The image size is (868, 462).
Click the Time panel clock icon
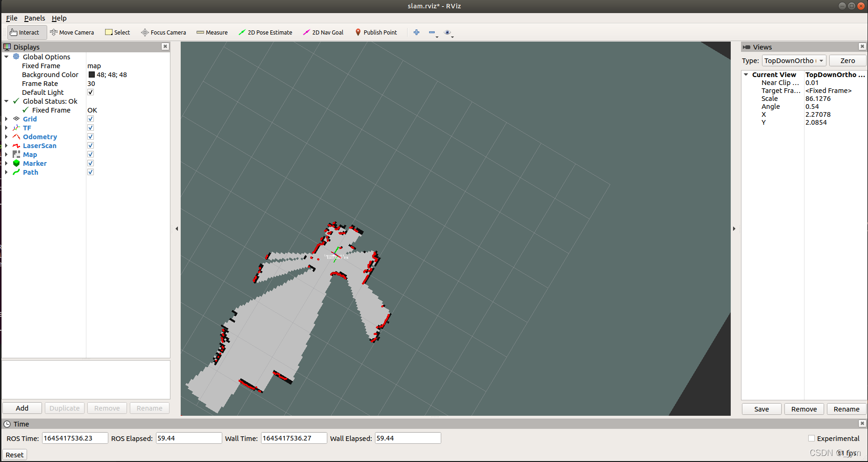coord(7,424)
